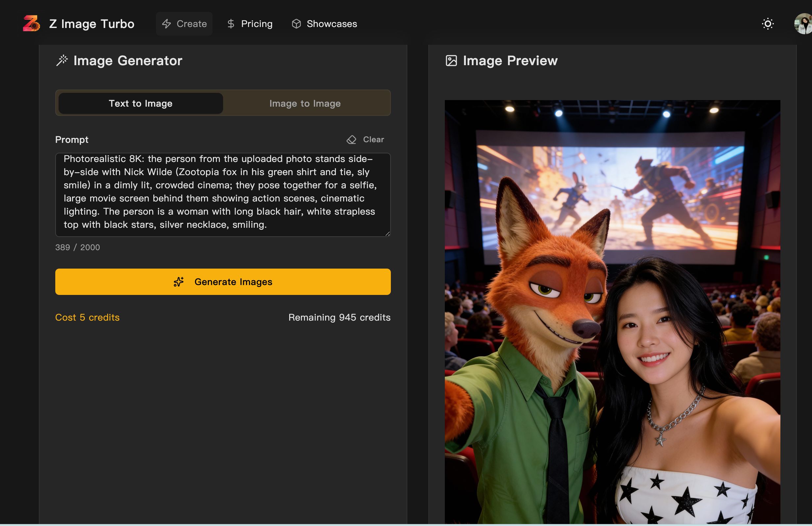This screenshot has width=812, height=526.
Task: Click the Clear prompt button
Action: tap(373, 140)
